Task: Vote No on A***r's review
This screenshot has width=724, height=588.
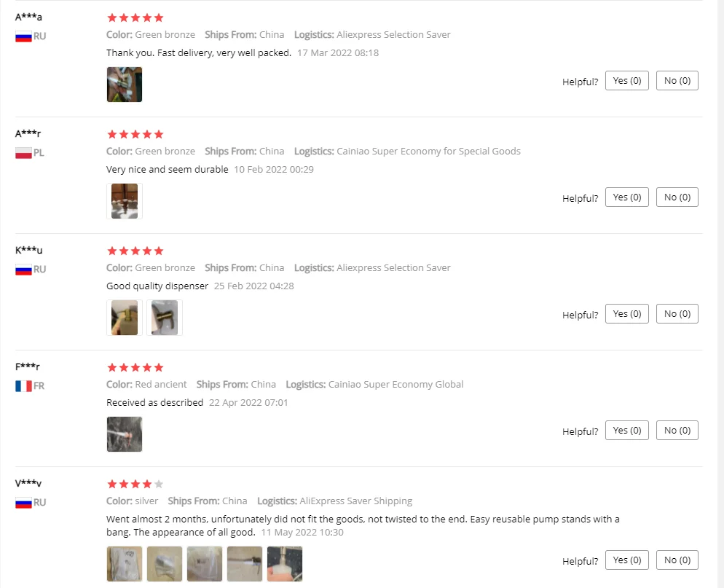Action: (x=677, y=197)
